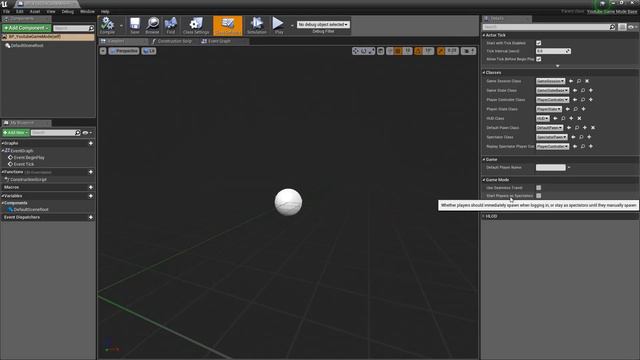Add a new macro with Macros plus
This screenshot has height=360, width=640.
point(91,187)
